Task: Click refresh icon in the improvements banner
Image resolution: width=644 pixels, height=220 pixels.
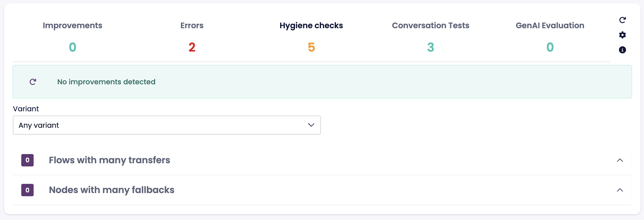Action: tap(33, 82)
